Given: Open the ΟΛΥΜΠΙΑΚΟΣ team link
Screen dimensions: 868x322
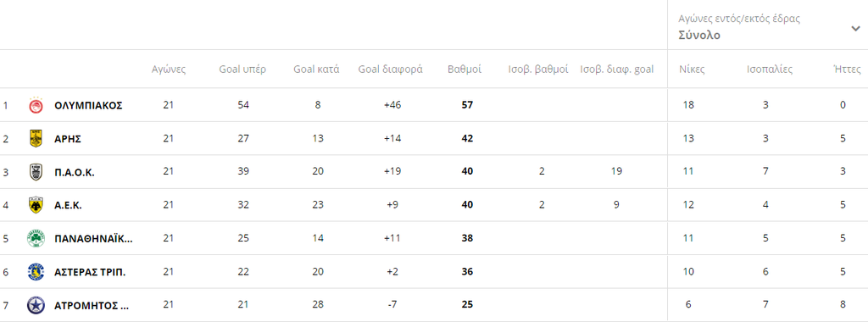Looking at the screenshot, I should point(88,105).
